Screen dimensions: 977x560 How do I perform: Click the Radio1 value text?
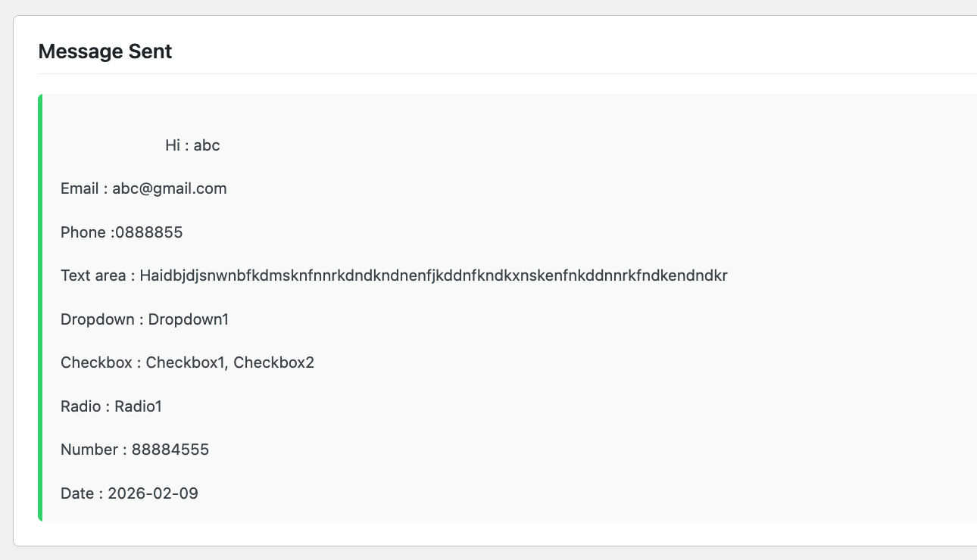click(138, 406)
